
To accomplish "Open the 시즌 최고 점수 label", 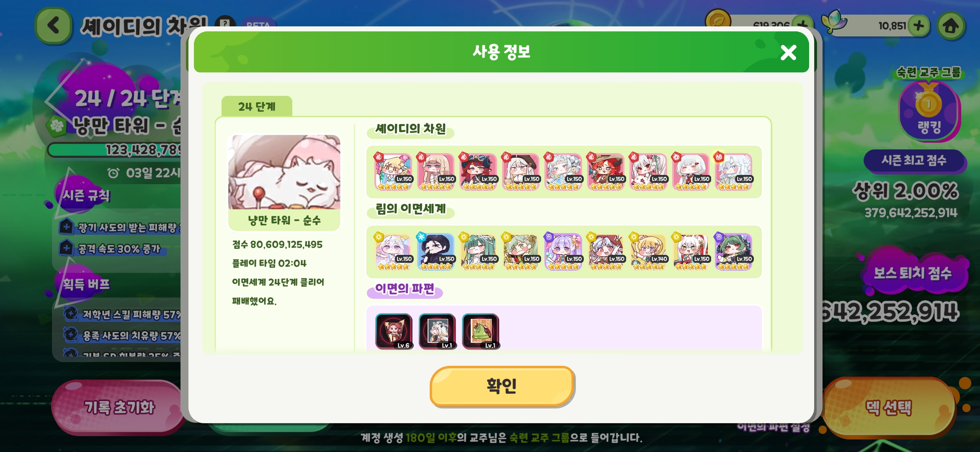I will coord(914,160).
